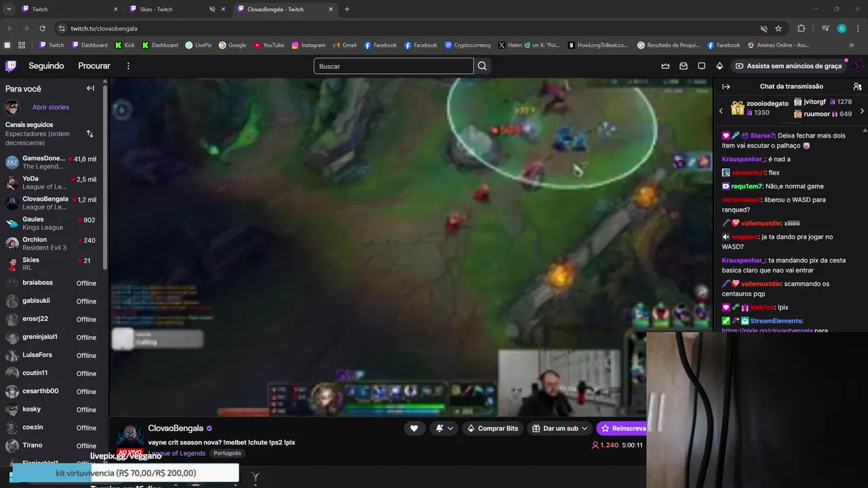
Task: Sort followed channels by viewers
Action: pos(90,134)
